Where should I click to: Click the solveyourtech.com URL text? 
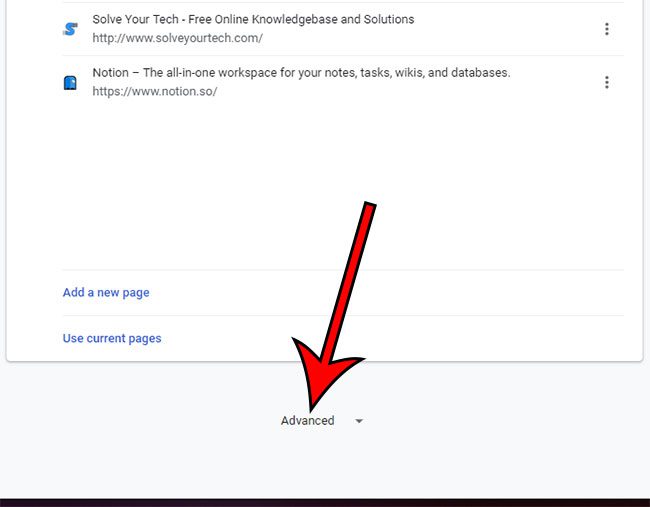[177, 38]
